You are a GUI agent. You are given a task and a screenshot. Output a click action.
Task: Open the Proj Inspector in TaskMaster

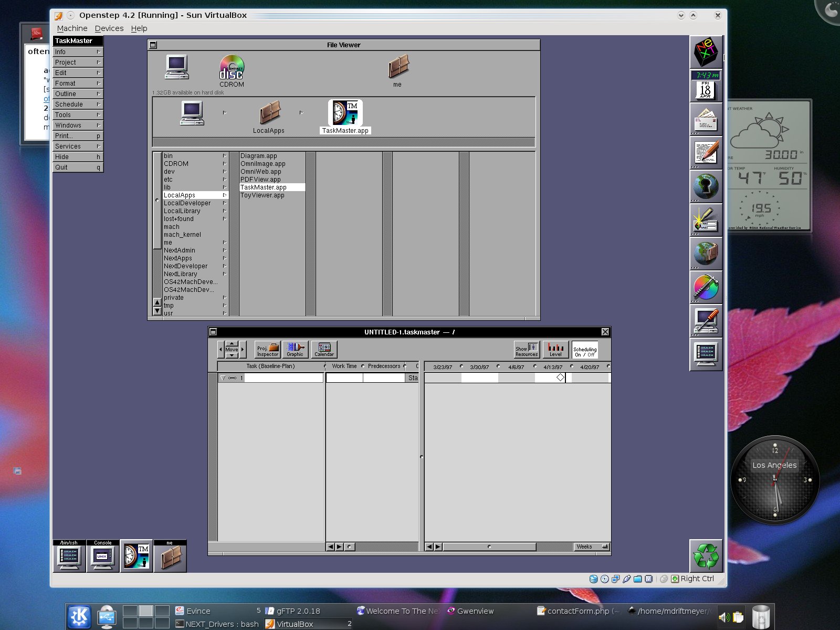coord(267,349)
